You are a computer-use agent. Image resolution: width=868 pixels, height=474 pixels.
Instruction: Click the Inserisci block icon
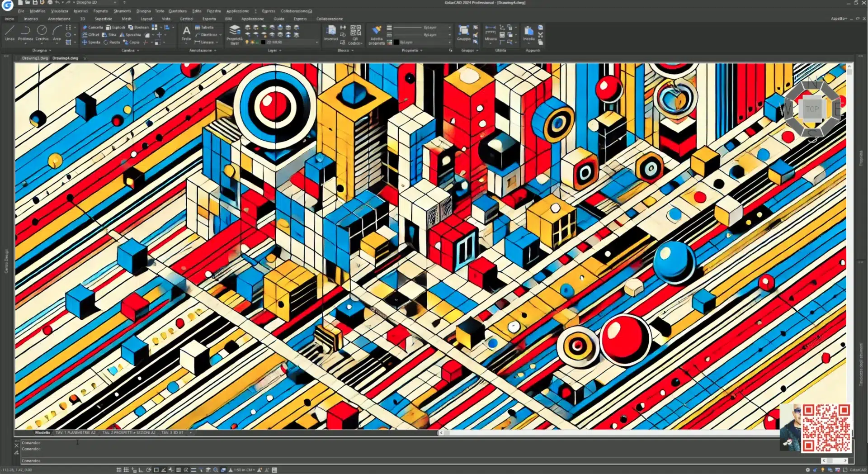pos(331,33)
